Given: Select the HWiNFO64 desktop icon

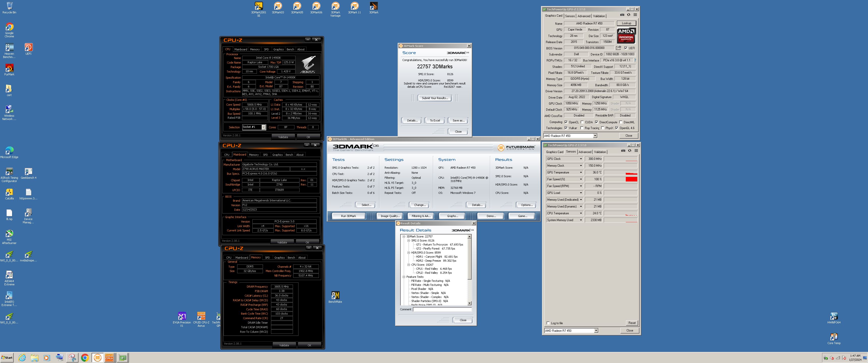Looking at the screenshot, I should [x=834, y=318].
